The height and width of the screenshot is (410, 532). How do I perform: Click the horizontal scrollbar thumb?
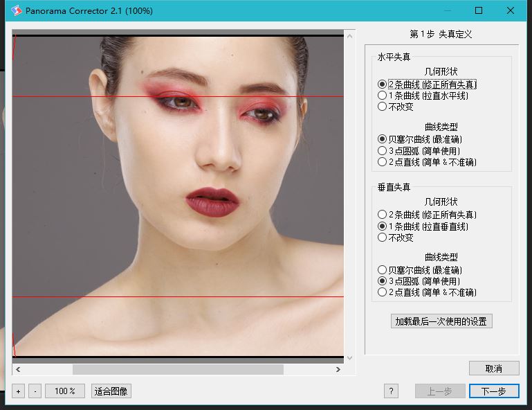(x=178, y=369)
